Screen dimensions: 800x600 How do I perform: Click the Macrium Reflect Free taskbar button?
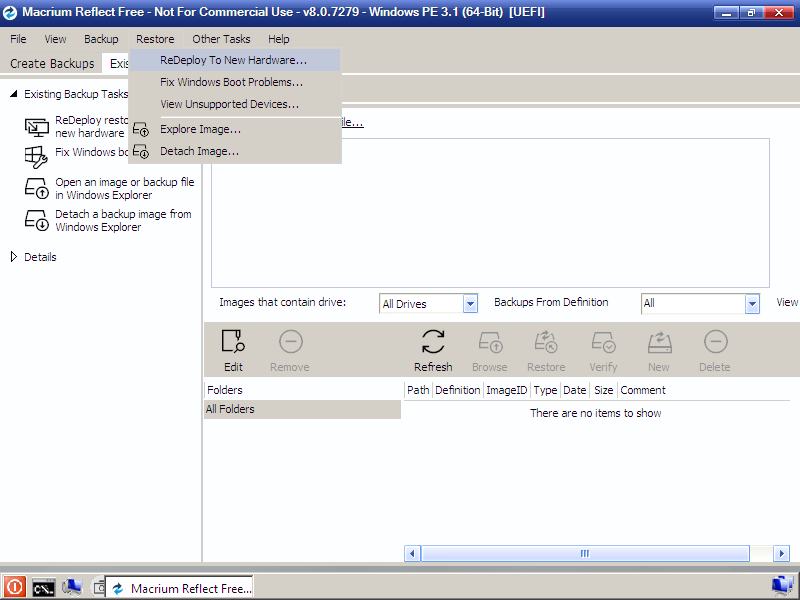point(179,588)
